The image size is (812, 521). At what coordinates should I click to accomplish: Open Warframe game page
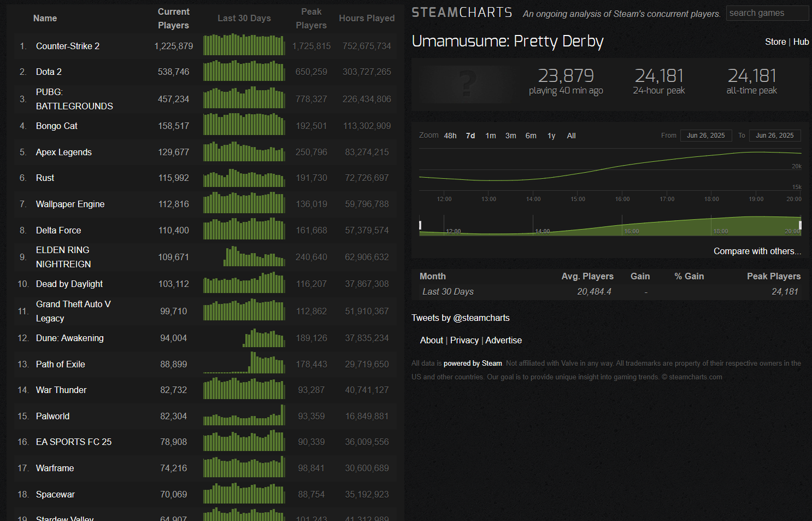point(55,469)
